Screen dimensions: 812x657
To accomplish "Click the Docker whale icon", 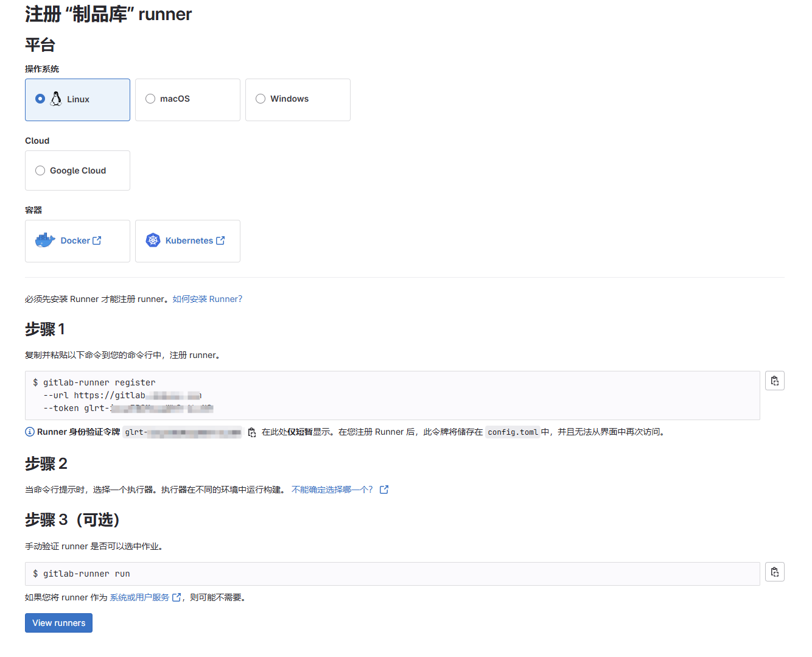I will pyautogui.click(x=45, y=241).
